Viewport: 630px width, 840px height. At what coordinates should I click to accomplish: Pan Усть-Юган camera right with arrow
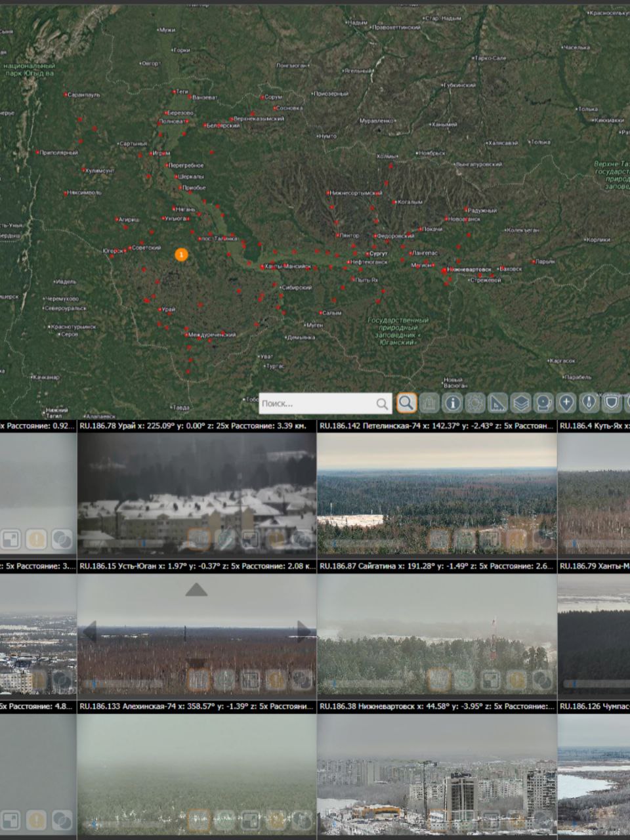[303, 632]
